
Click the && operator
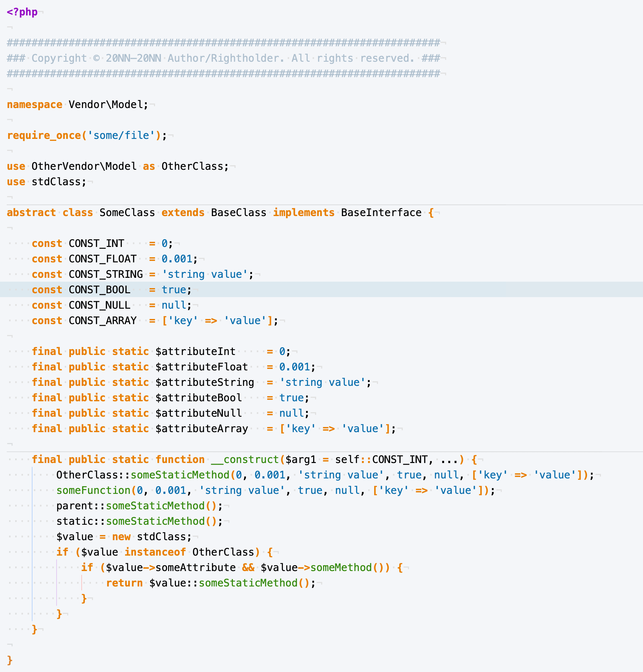pos(248,568)
